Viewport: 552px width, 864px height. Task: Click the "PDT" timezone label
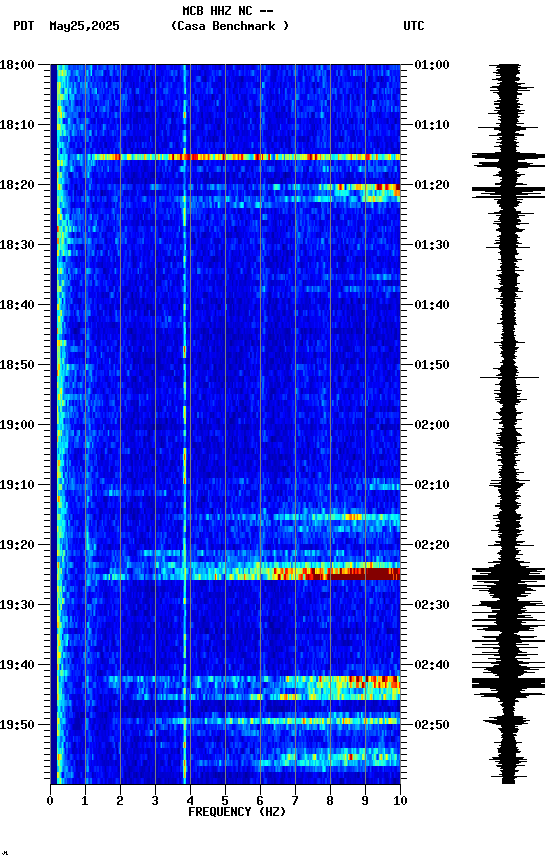pos(24,26)
